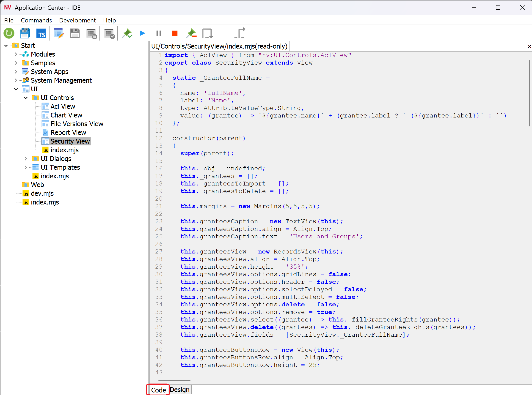Run the script with the blue play icon

tap(142, 33)
